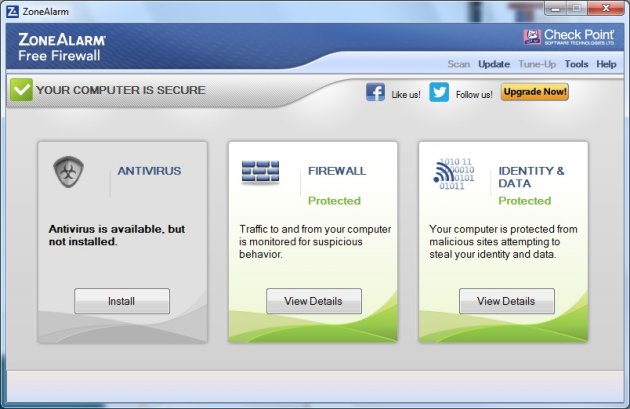
Task: Install the Antivirus component
Action: (x=122, y=301)
